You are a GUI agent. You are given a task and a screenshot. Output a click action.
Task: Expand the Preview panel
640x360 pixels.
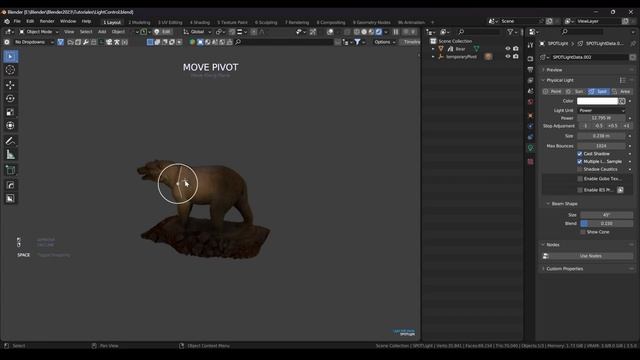click(554, 70)
